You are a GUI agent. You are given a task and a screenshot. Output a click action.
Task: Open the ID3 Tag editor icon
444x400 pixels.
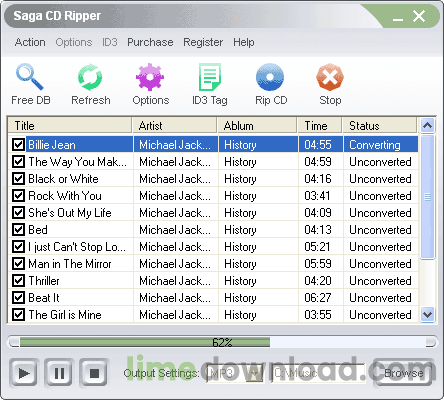click(x=210, y=77)
